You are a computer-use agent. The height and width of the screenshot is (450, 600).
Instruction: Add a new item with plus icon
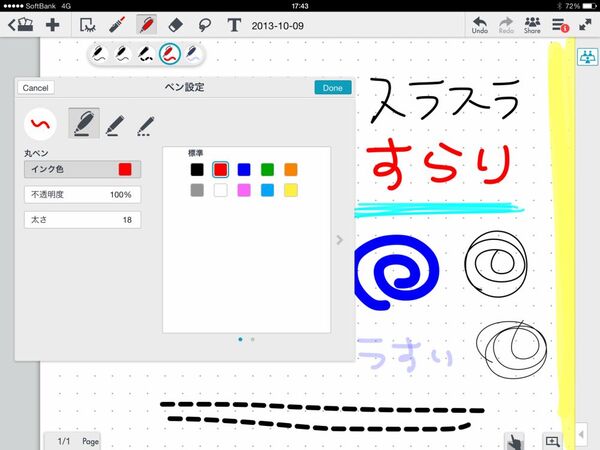click(52, 25)
